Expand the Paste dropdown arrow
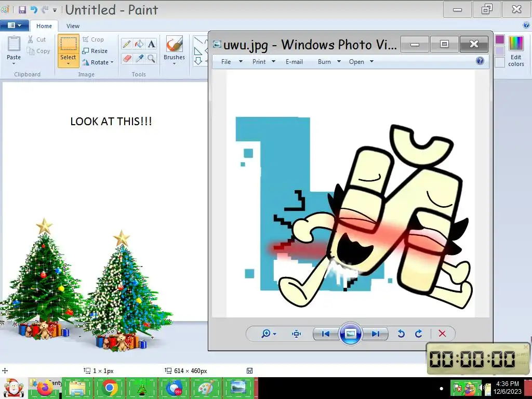532x399 pixels. [14, 63]
